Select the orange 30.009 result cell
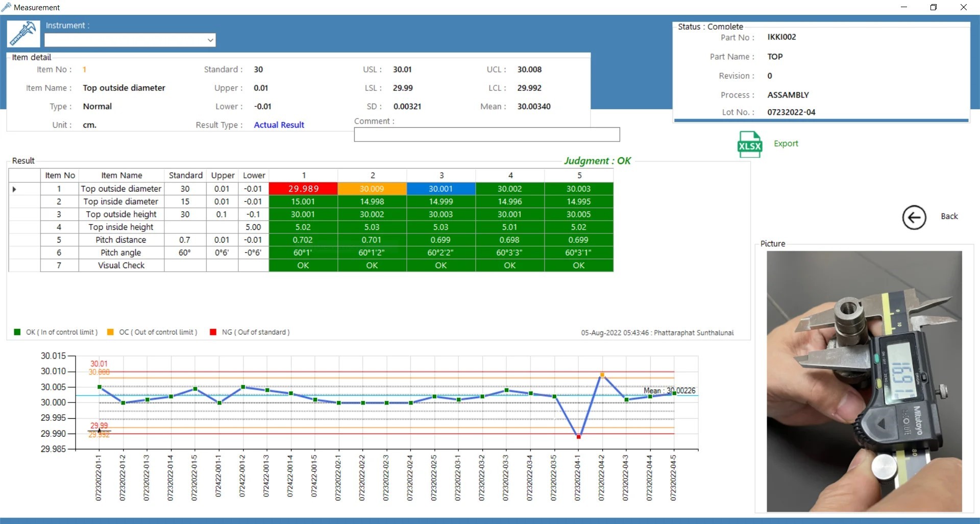This screenshot has width=980, height=524. pyautogui.click(x=372, y=189)
